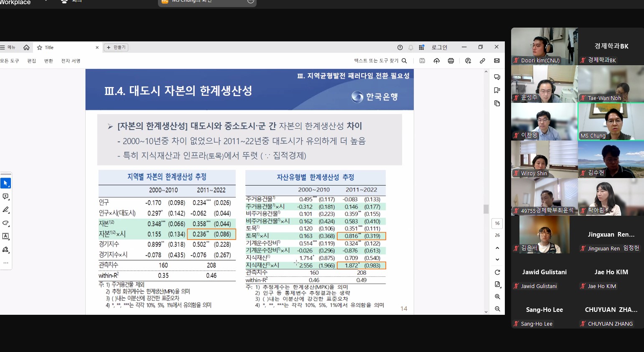Open the 변환 convert menu
Viewport: 644px width, 352px height.
49,61
